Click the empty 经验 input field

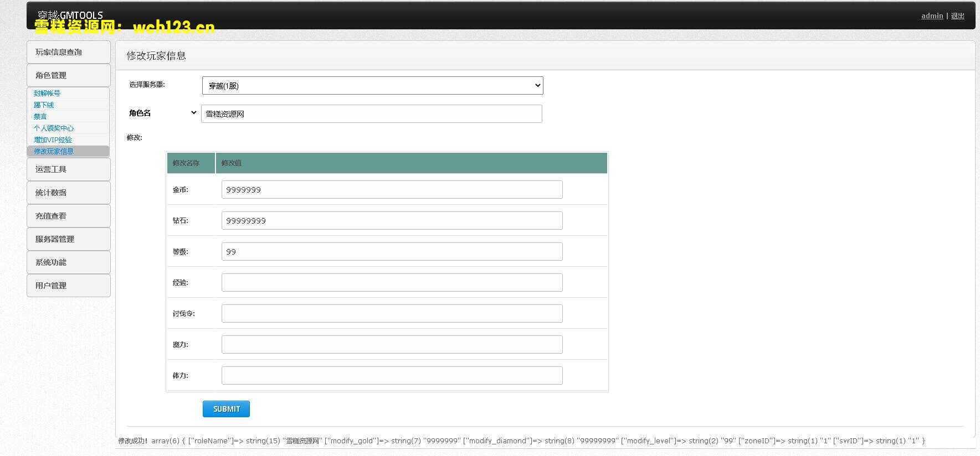[392, 283]
